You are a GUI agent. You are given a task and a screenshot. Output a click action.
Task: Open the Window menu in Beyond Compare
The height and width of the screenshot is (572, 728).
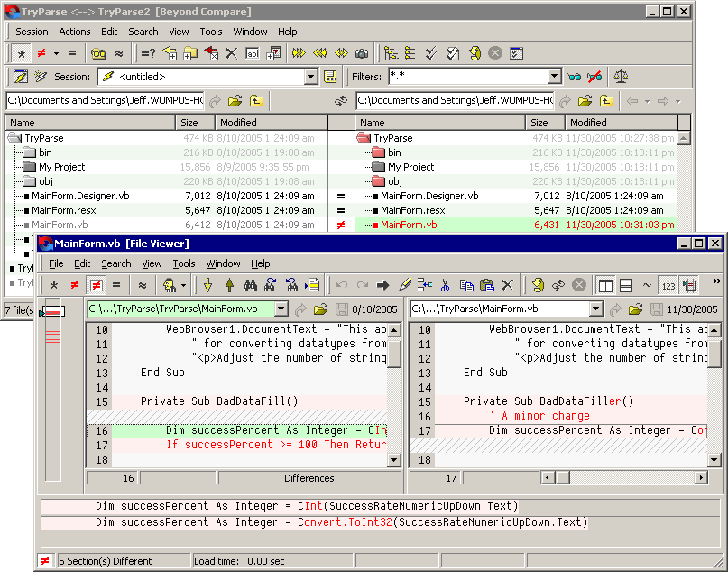tap(250, 32)
